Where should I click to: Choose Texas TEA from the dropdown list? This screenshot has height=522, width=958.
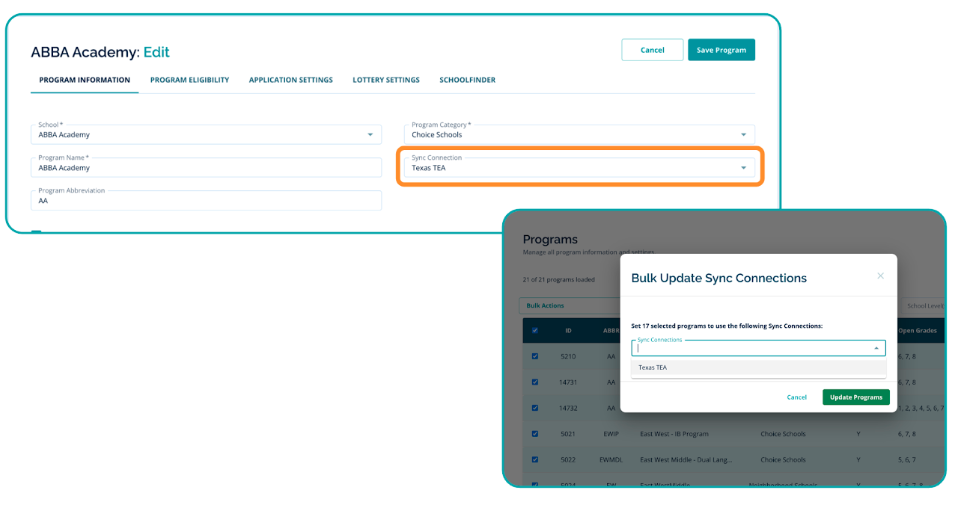[654, 368]
